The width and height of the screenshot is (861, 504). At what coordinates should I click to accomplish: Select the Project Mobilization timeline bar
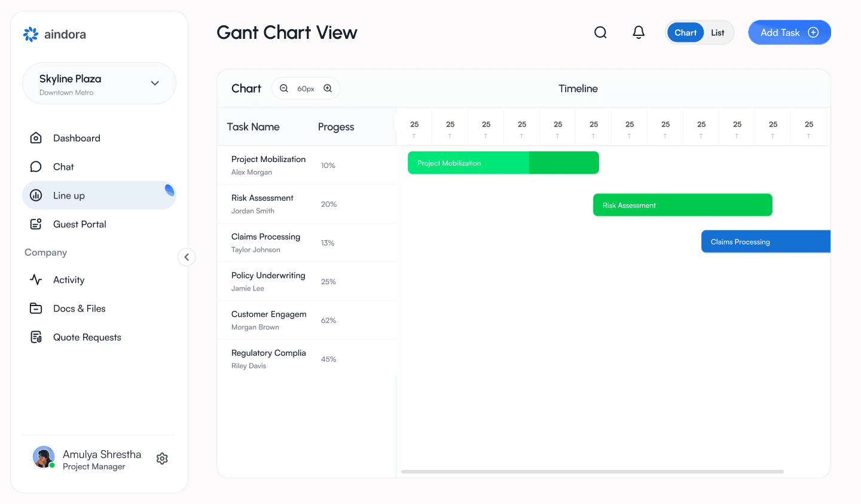503,163
